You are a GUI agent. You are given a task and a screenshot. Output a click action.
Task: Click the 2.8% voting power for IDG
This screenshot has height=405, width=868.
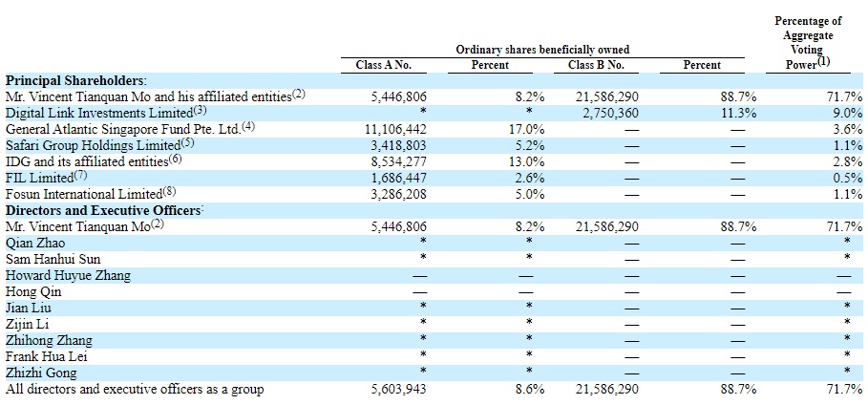(850, 161)
